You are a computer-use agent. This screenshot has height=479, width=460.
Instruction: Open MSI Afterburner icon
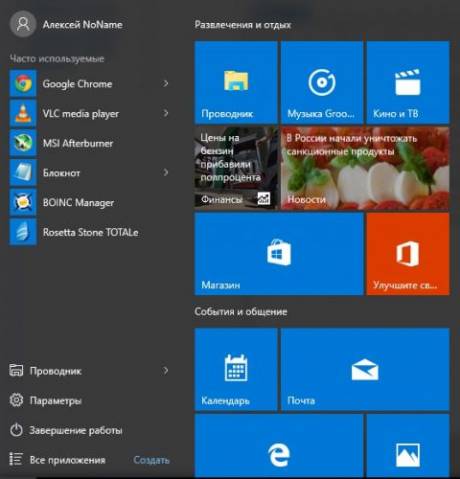point(23,143)
